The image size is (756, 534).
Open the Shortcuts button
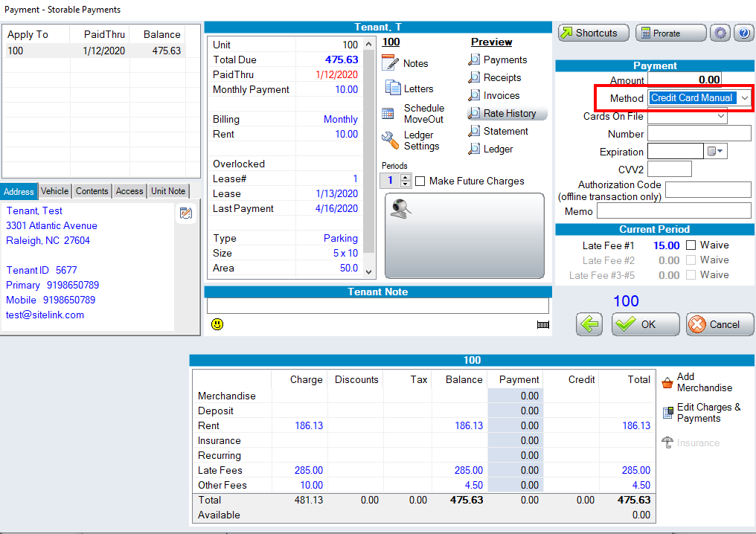tap(594, 33)
